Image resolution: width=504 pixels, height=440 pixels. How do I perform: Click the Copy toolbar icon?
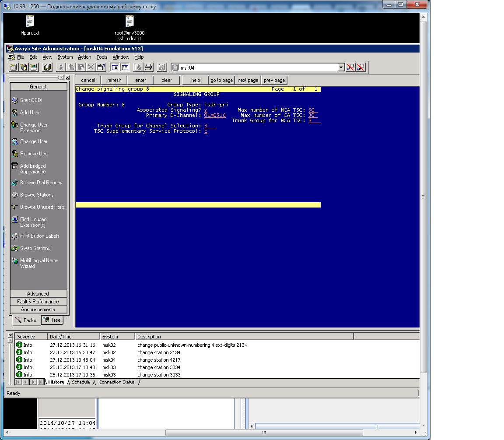pos(71,67)
